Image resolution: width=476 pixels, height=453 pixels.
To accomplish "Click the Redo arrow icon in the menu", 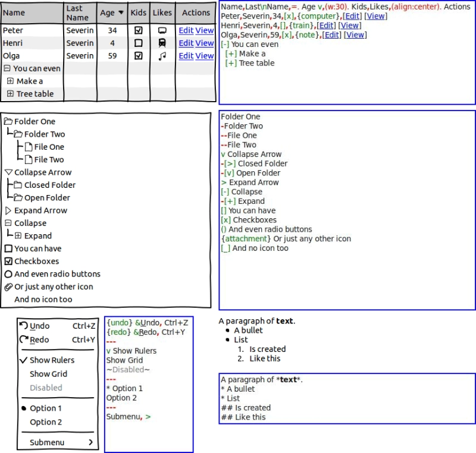I will [24, 339].
